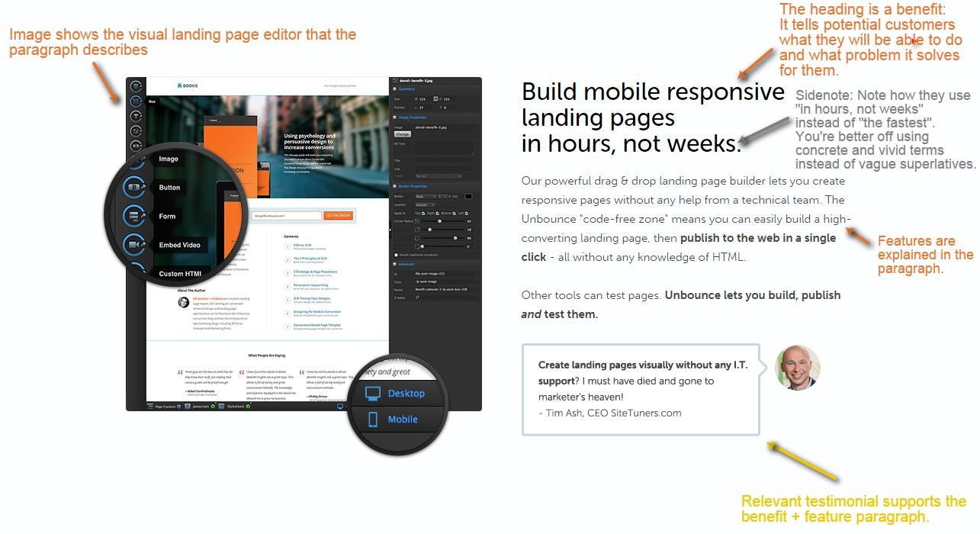
Task: Click the email input field on landing page
Action: point(288,216)
